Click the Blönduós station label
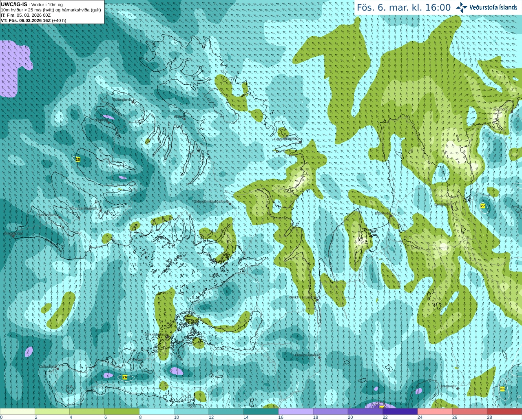522x420 pixels. [383, 213]
